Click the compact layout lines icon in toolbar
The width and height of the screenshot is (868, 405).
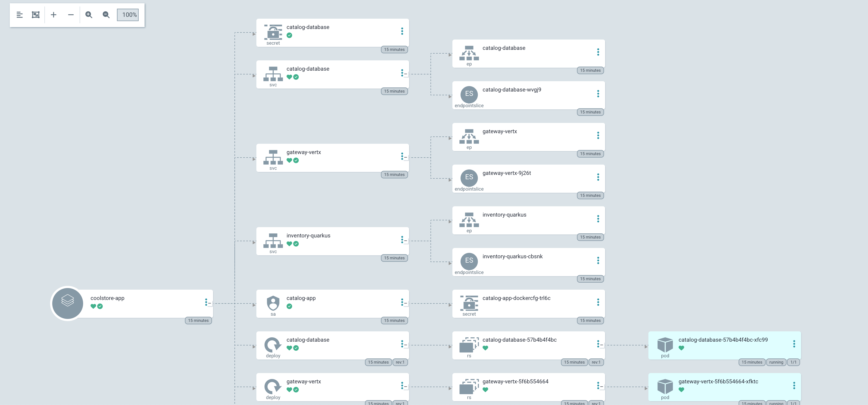[19, 15]
